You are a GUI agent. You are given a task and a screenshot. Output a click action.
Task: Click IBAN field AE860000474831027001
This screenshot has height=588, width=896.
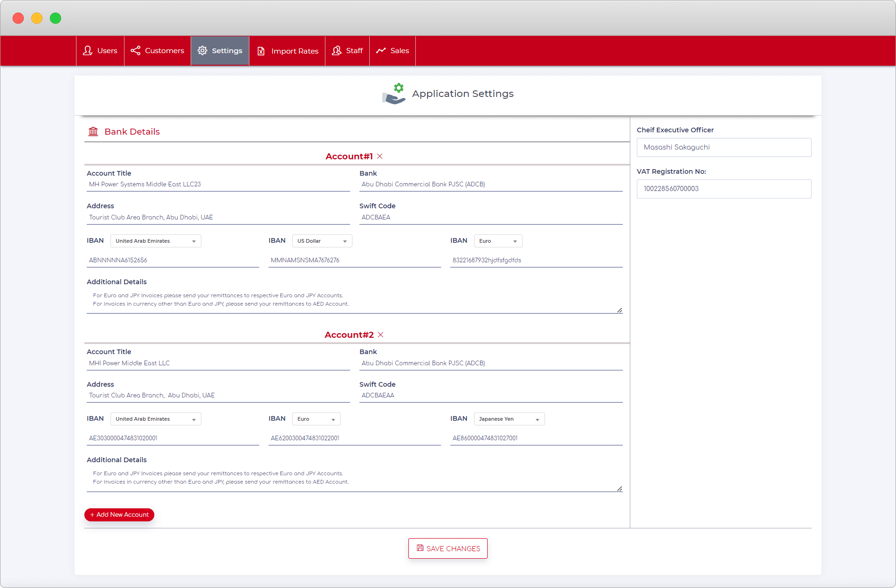click(537, 438)
